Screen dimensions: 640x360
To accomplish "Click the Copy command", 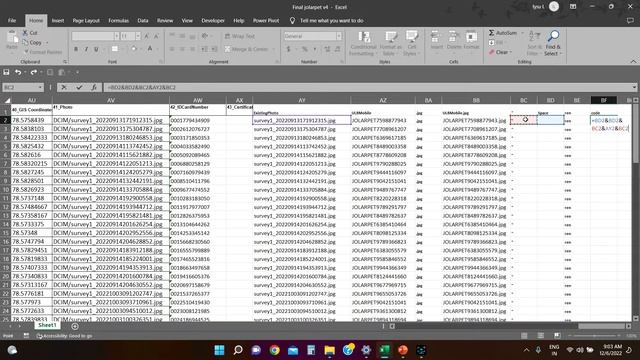I will tap(32, 42).
